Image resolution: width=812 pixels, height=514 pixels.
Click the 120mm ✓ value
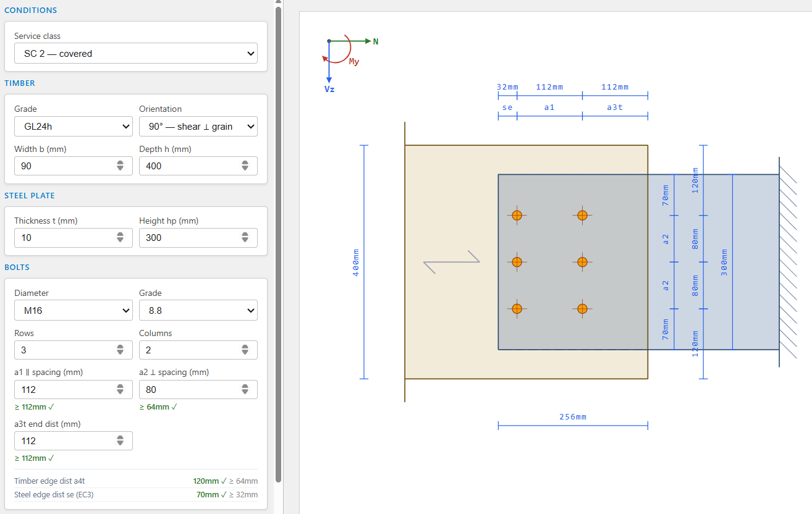[x=210, y=481]
